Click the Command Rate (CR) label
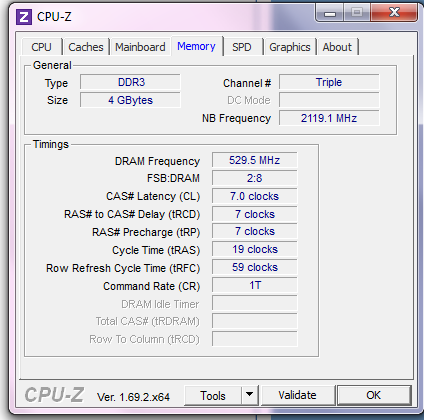This screenshot has width=424, height=420. point(152,286)
